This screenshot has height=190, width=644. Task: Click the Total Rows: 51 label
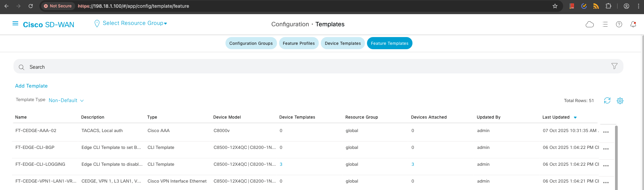point(579,101)
